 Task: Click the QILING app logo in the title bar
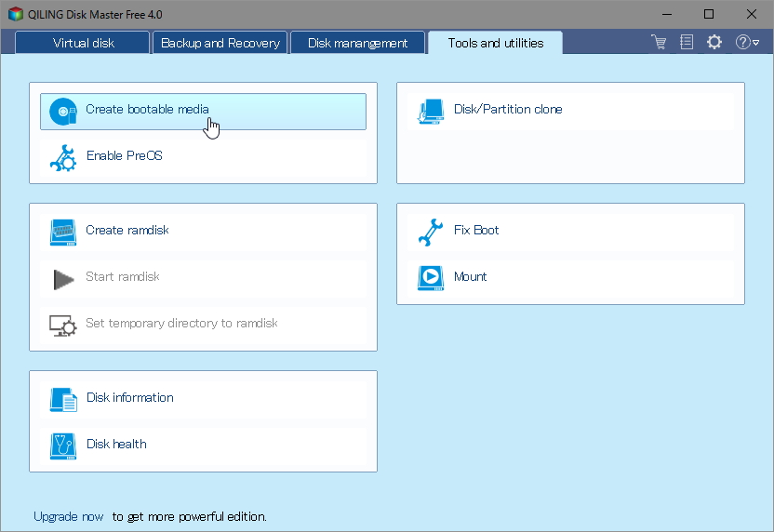(16, 14)
